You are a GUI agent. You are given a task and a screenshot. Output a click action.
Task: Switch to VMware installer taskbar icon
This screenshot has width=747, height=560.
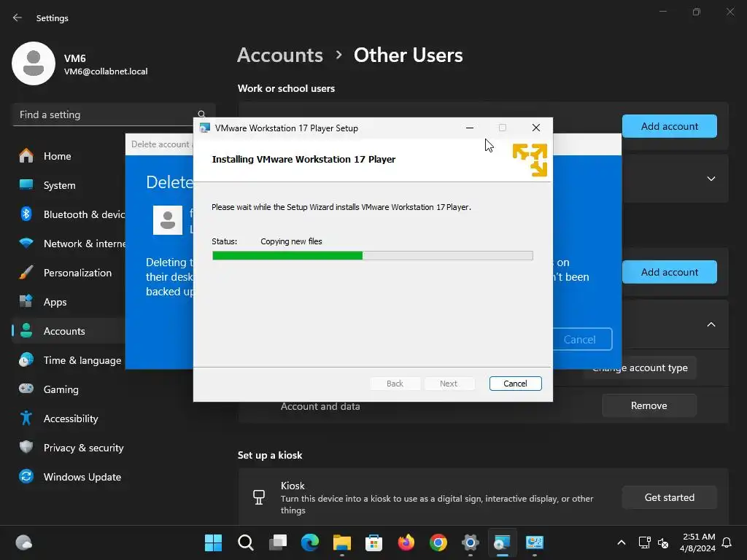click(x=502, y=542)
